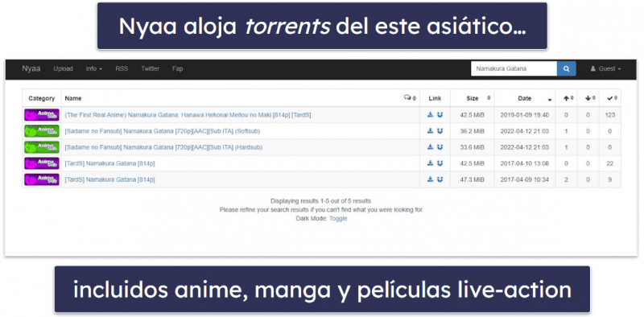Click the 33.6 MiB size cell
The width and height of the screenshot is (644, 317).
click(x=473, y=147)
